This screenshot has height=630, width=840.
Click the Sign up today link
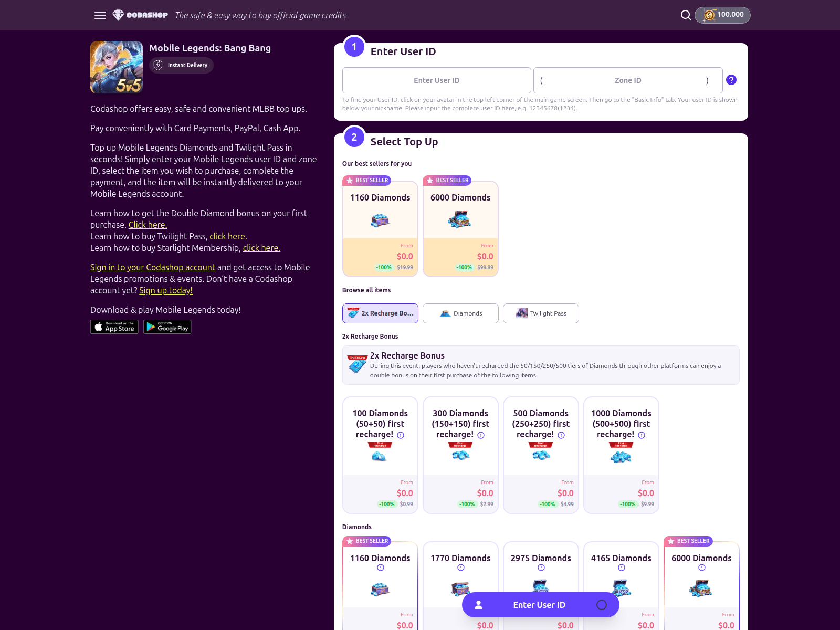pos(165,290)
